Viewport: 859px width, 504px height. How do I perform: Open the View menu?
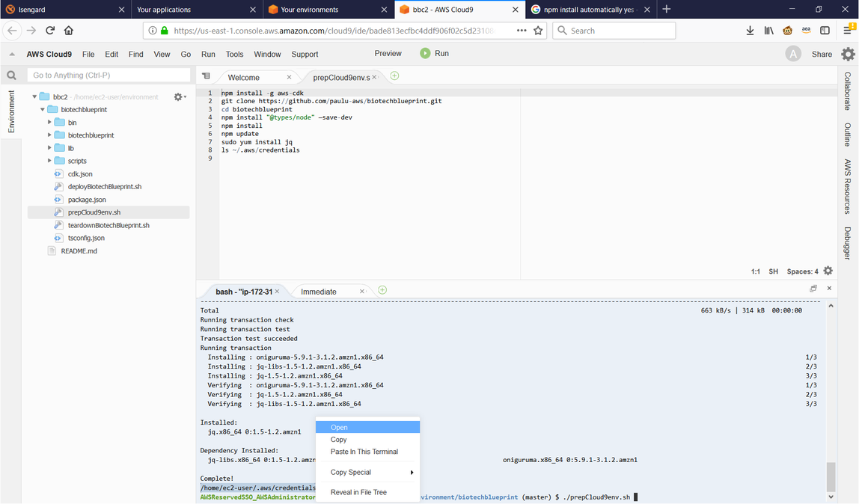162,54
